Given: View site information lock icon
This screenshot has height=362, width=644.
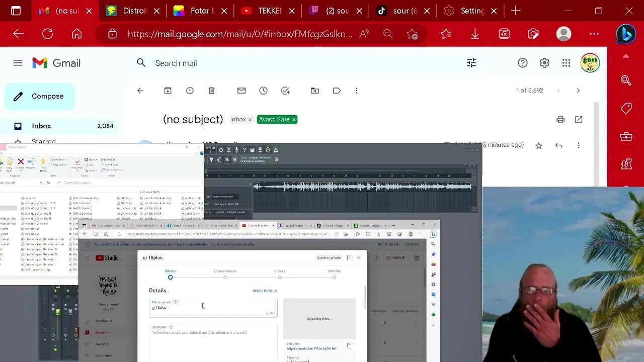Looking at the screenshot, I should tap(112, 34).
